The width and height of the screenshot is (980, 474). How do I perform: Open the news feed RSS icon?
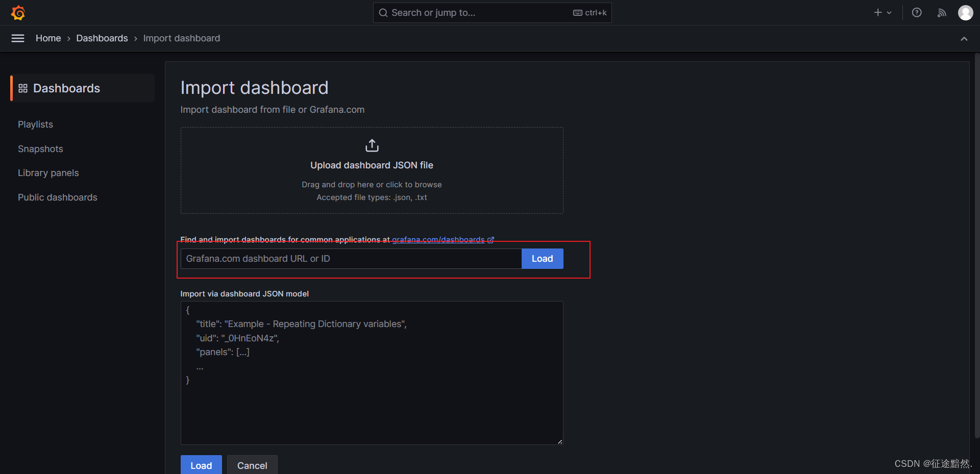(x=942, y=13)
